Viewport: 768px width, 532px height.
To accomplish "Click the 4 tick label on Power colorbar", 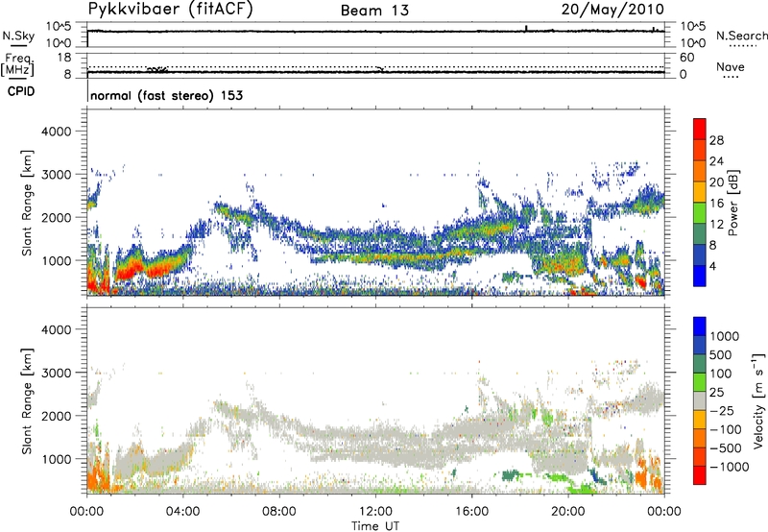I will 713,266.
